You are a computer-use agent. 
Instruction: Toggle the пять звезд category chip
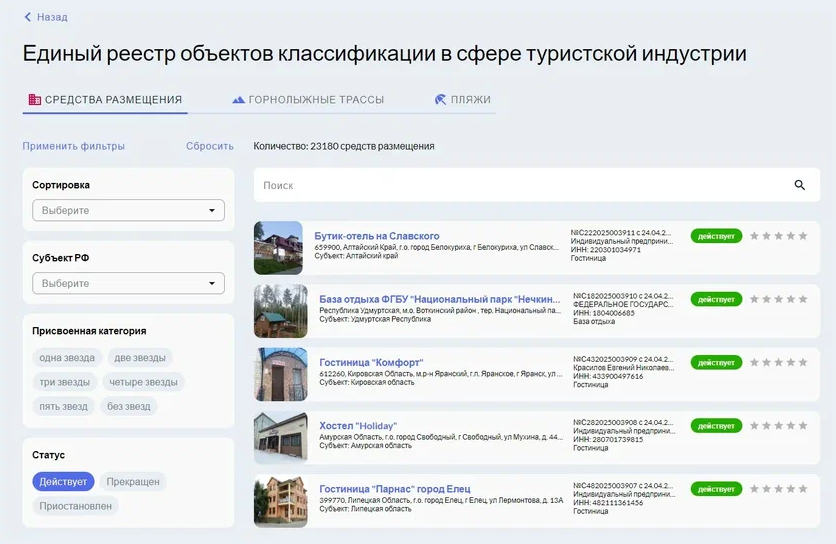click(x=63, y=406)
